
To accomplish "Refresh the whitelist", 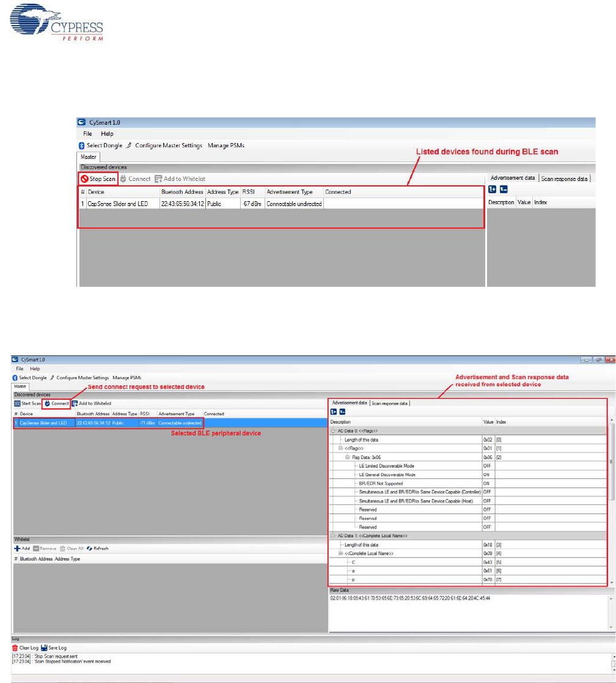I will 98,548.
